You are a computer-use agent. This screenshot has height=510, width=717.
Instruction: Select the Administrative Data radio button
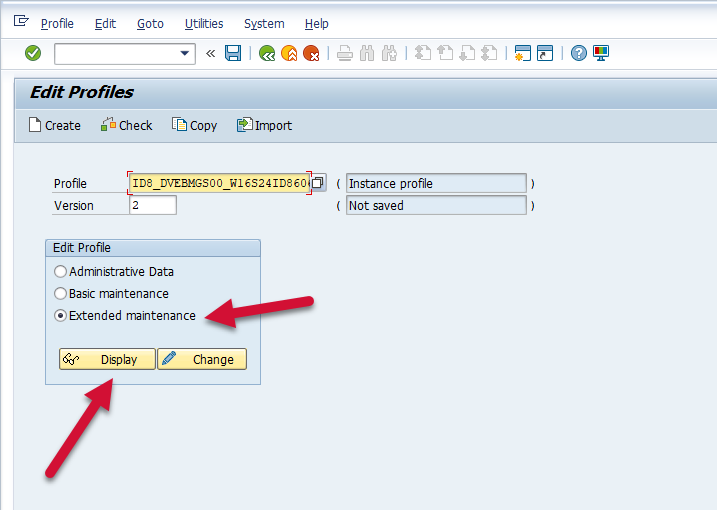click(x=61, y=272)
